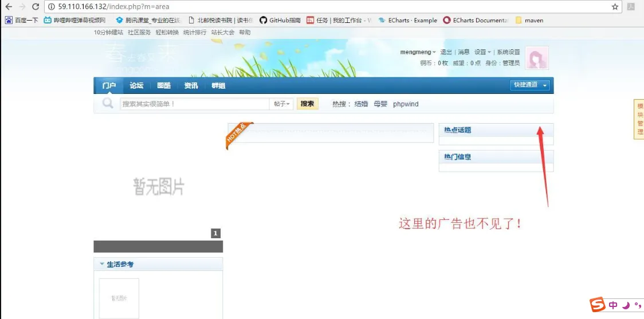Open the 帮助 top link

pos(245,33)
